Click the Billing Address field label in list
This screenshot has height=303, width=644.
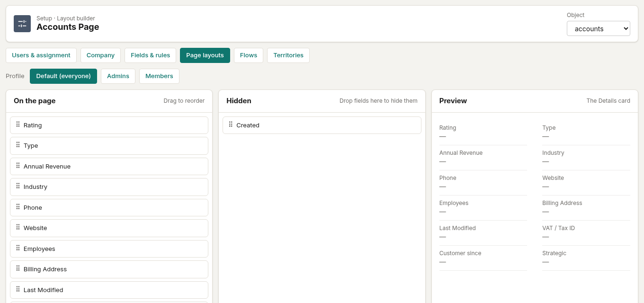(x=45, y=269)
